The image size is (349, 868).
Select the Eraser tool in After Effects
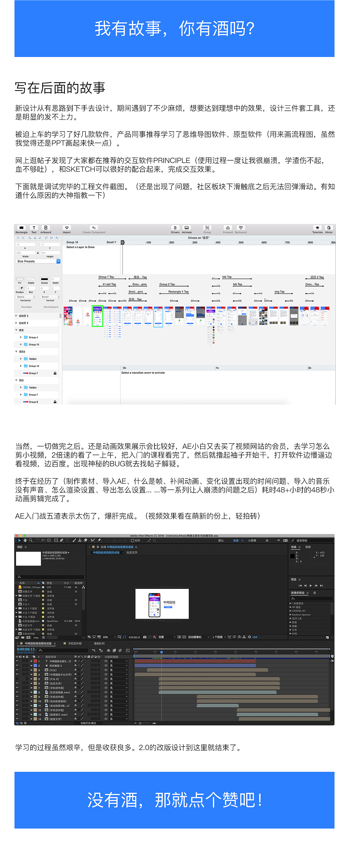coord(85,540)
